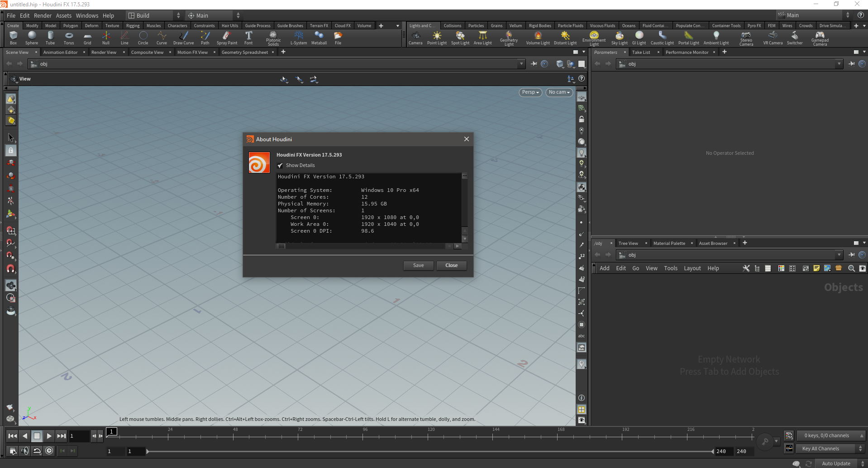This screenshot has height=468, width=868.
Task: Toggle Auto Update in status bar
Action: click(836, 463)
